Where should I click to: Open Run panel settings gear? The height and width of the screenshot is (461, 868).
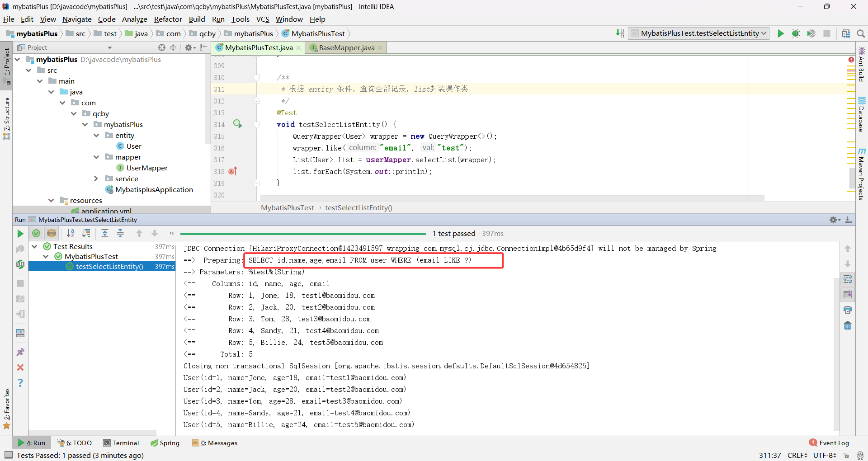[x=835, y=220]
